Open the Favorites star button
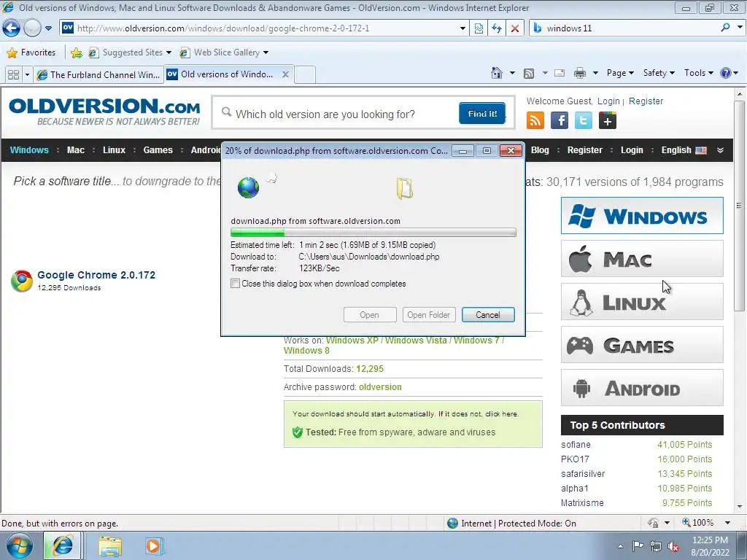 tap(32, 52)
